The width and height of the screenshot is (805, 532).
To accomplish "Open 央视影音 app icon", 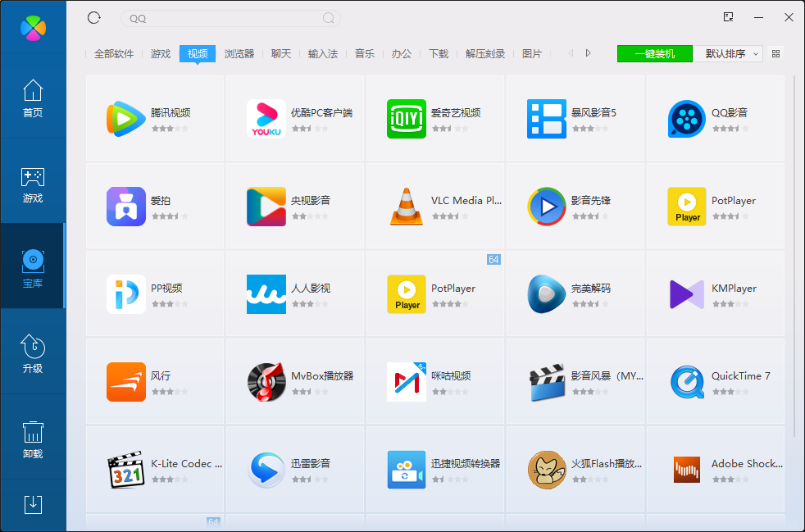I will coord(266,207).
